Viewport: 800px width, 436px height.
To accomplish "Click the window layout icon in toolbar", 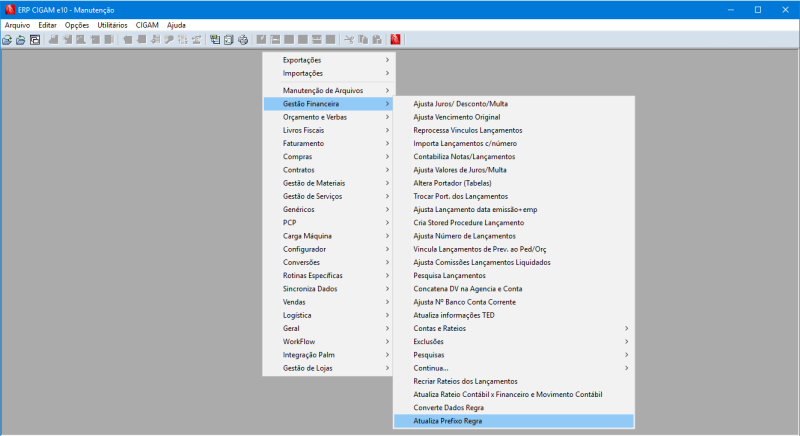I will 35,40.
